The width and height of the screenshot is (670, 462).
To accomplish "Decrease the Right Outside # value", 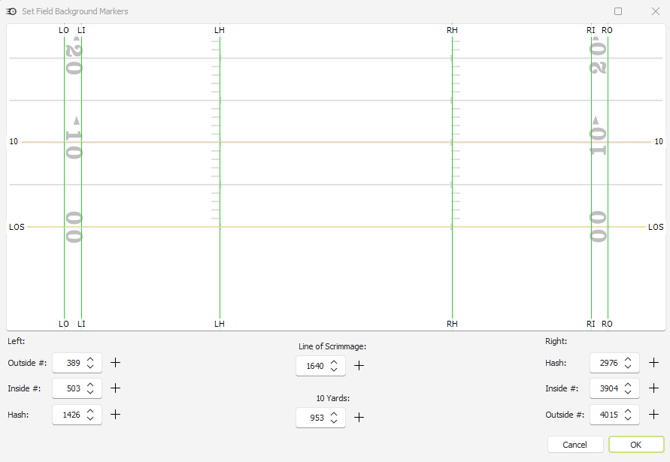I will (628, 418).
